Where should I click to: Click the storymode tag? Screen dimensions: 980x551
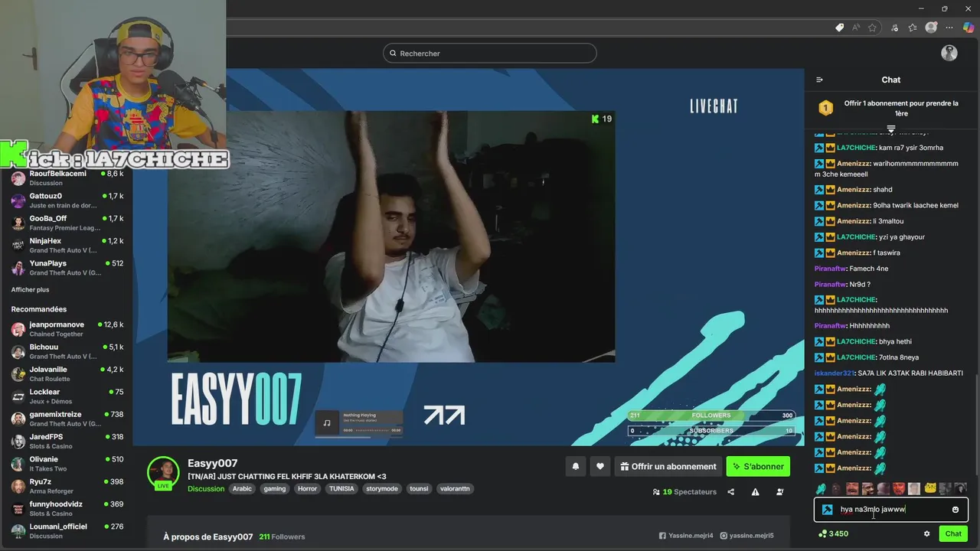(x=382, y=489)
